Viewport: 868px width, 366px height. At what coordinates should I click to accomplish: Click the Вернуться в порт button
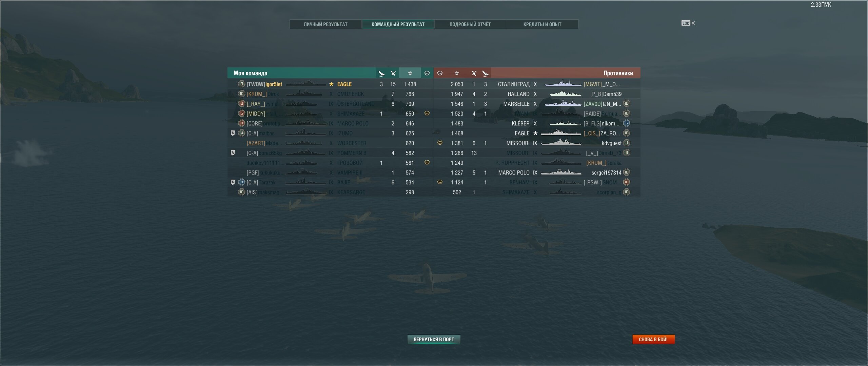coord(434,339)
